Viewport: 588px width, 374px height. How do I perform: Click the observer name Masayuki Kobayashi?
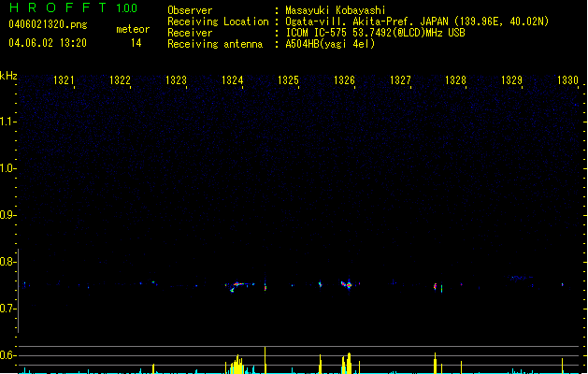point(336,10)
